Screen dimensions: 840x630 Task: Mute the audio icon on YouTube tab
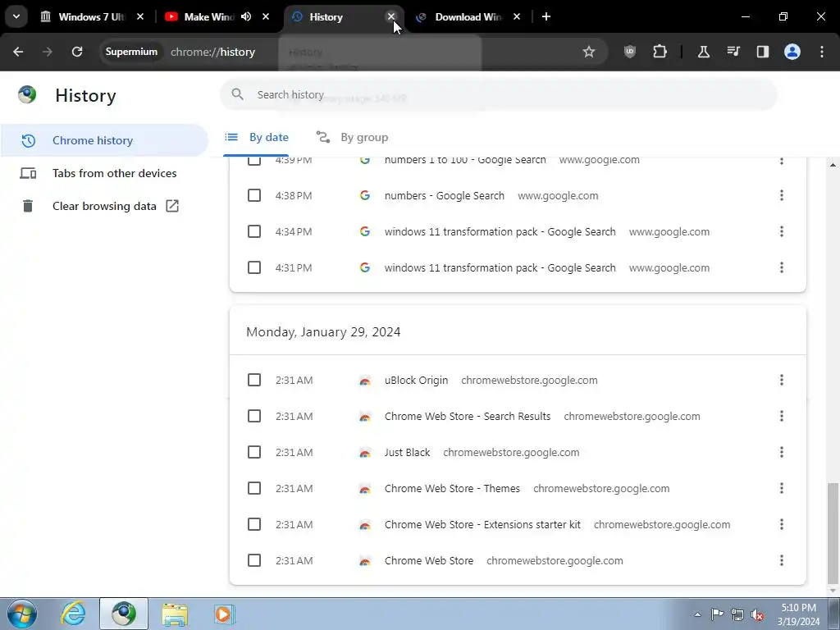click(x=246, y=16)
